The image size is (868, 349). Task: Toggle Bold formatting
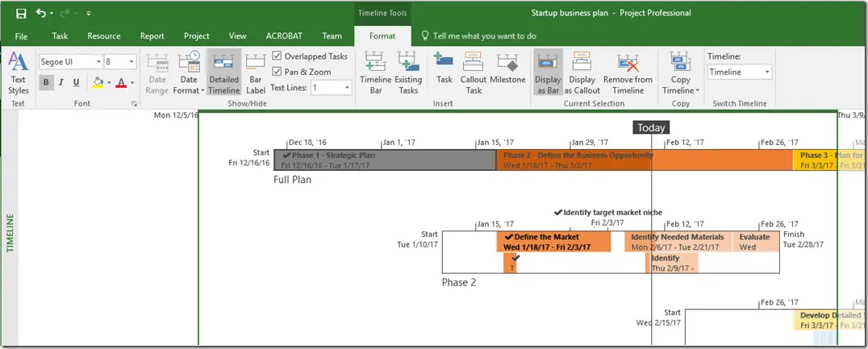pos(46,83)
